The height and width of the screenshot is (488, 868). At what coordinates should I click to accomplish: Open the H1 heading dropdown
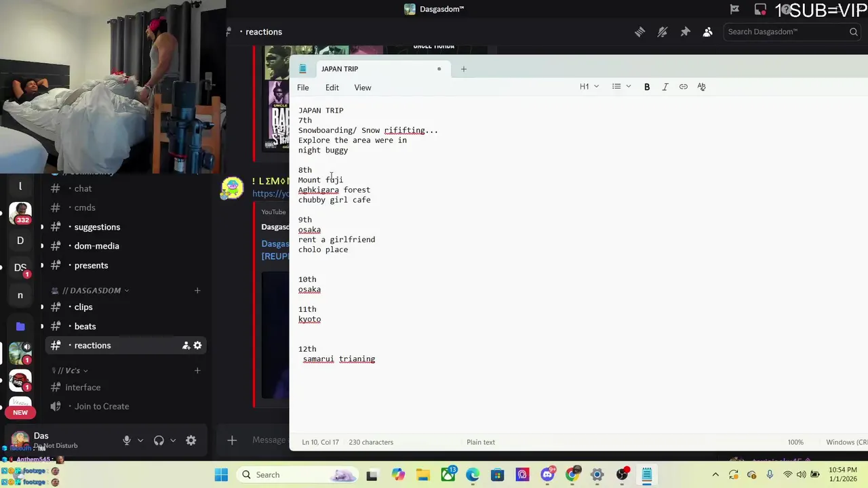[589, 87]
